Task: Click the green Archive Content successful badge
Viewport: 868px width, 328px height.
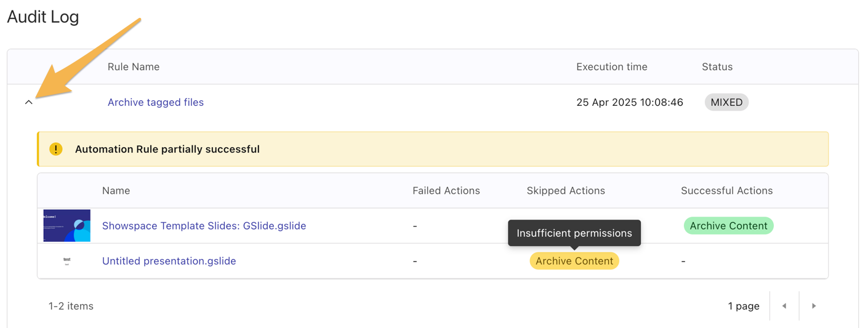Action: [728, 226]
